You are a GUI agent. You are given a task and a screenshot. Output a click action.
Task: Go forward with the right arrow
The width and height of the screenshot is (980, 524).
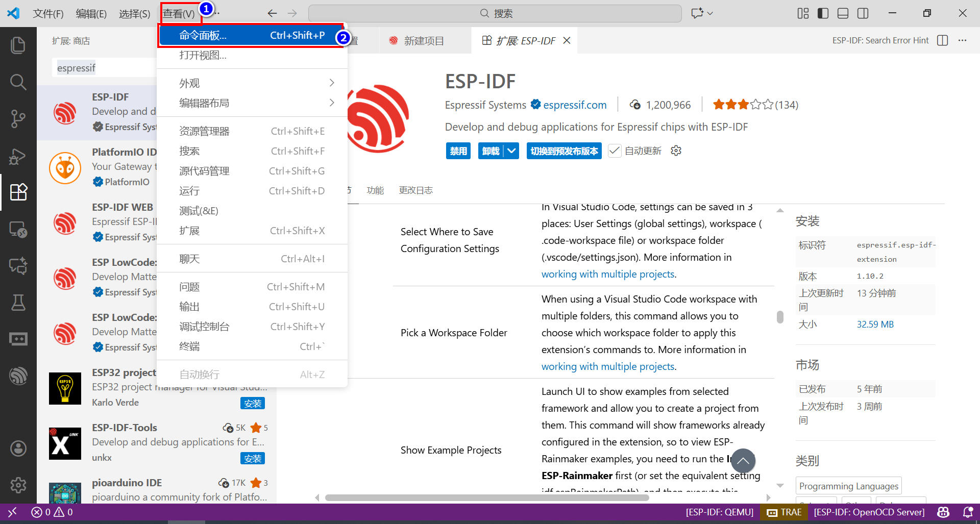point(292,13)
